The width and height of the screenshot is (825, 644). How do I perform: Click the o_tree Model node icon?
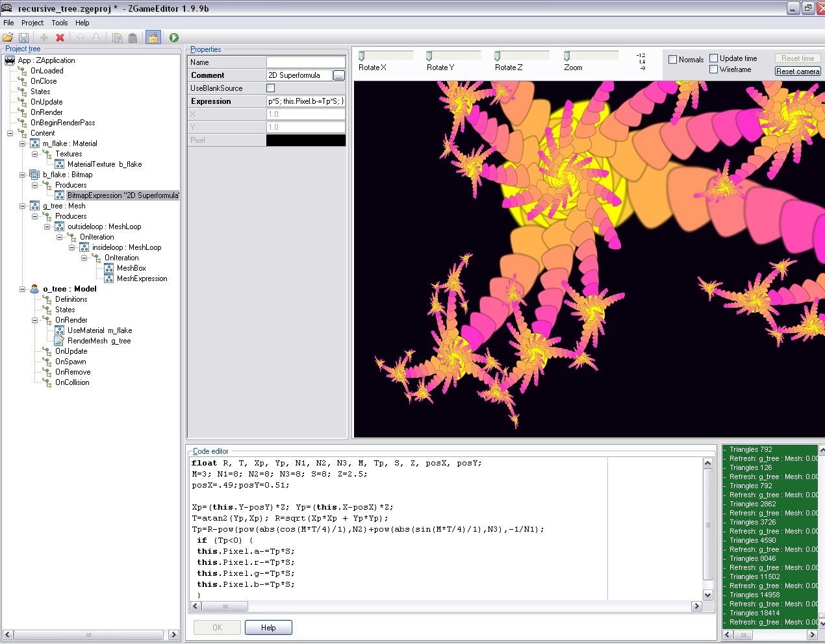tap(34, 289)
